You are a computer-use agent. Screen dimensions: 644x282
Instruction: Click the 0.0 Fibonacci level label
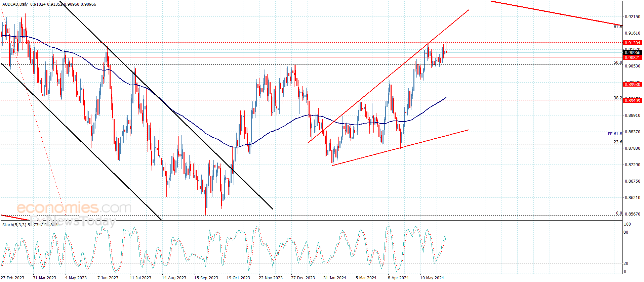[x=619, y=213]
